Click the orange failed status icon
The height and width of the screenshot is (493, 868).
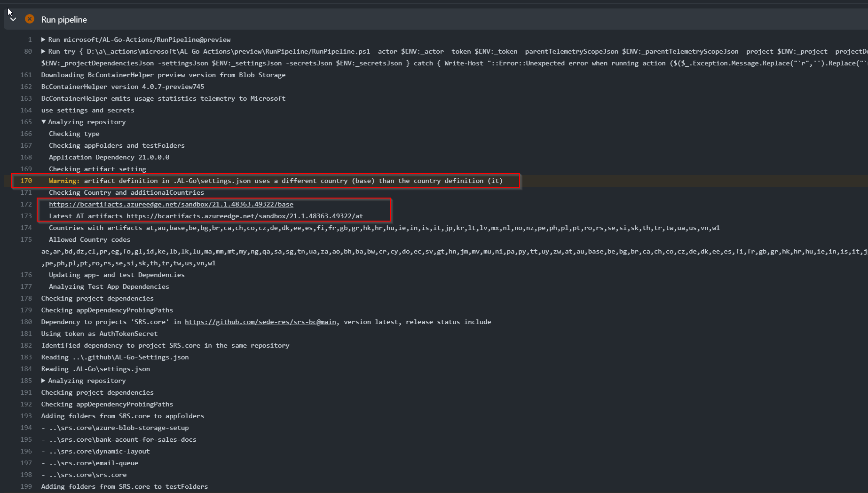pyautogui.click(x=29, y=19)
